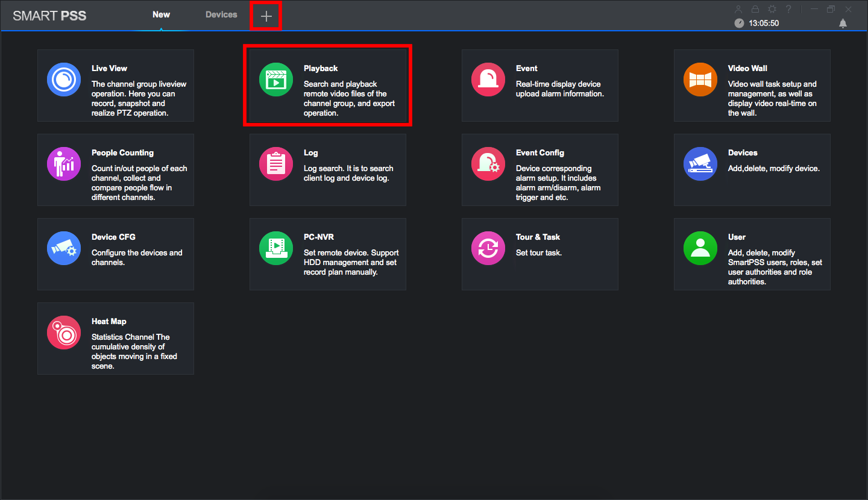Click the Live View title text
The image size is (868, 500).
[109, 68]
